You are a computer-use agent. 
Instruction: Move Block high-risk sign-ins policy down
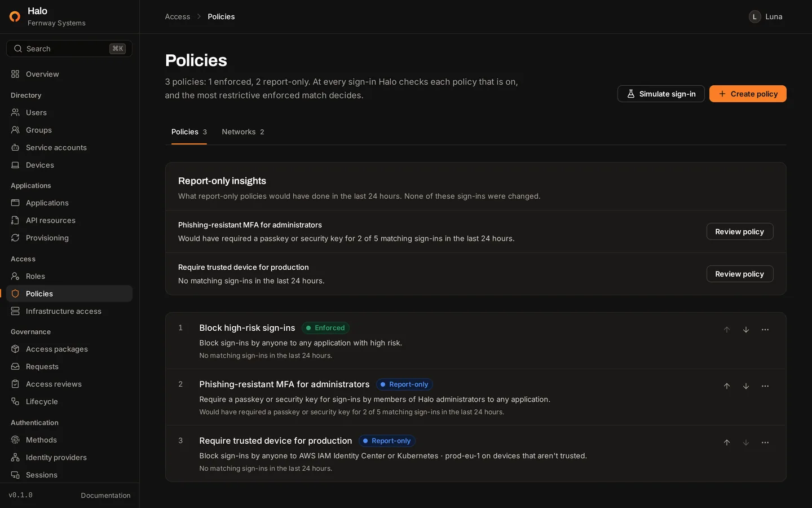click(746, 330)
